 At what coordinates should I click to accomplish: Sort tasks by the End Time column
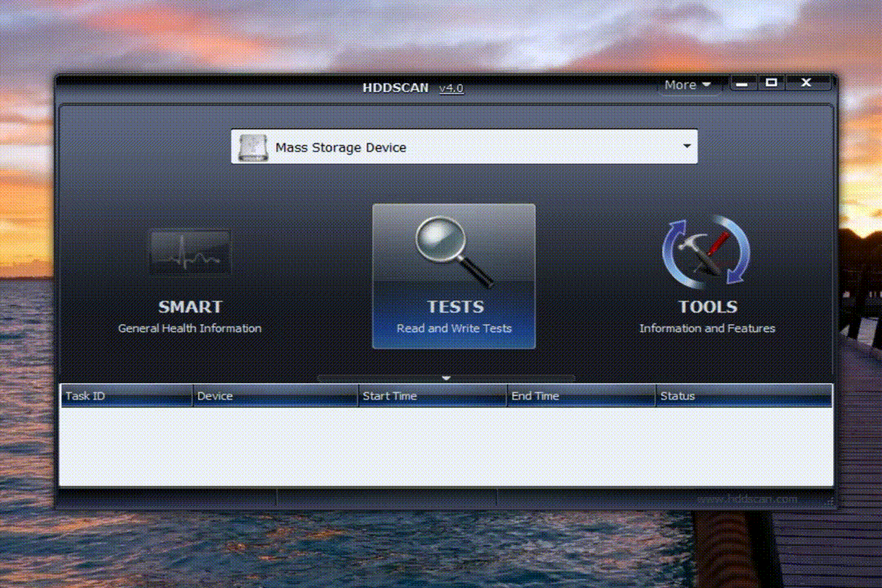(x=581, y=395)
